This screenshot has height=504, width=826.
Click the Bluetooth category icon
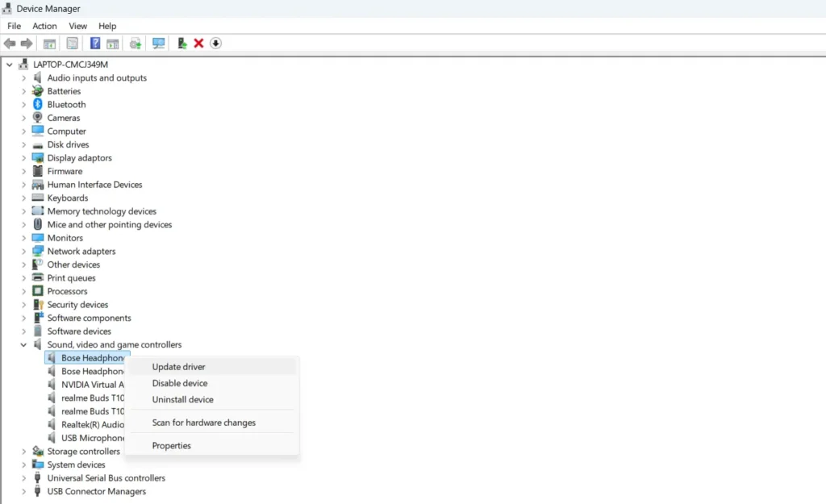[x=37, y=104]
